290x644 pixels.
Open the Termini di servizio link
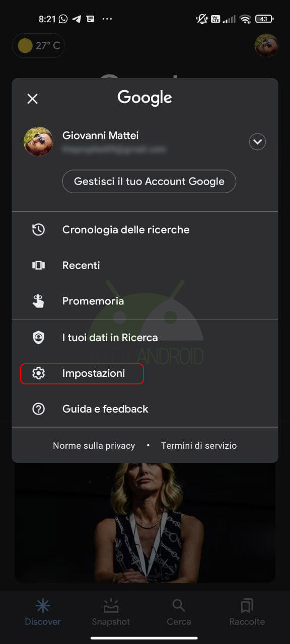pos(199,446)
